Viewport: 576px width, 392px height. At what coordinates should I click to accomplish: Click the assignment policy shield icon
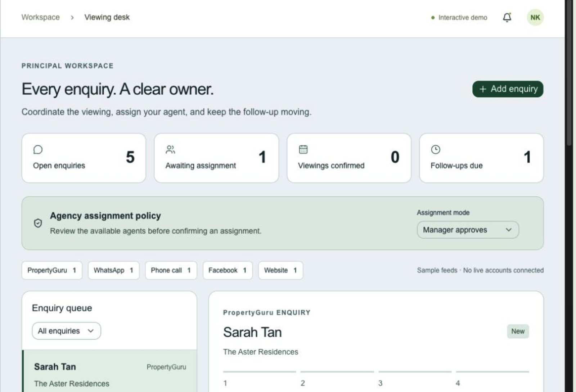38,223
